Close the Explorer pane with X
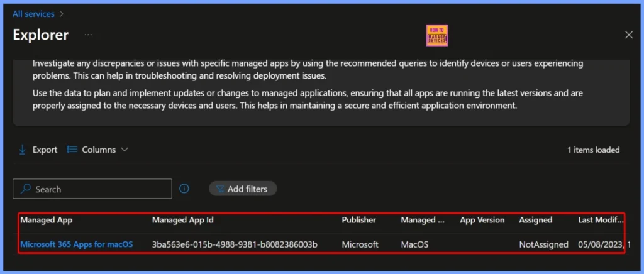644x274 pixels. [x=628, y=35]
